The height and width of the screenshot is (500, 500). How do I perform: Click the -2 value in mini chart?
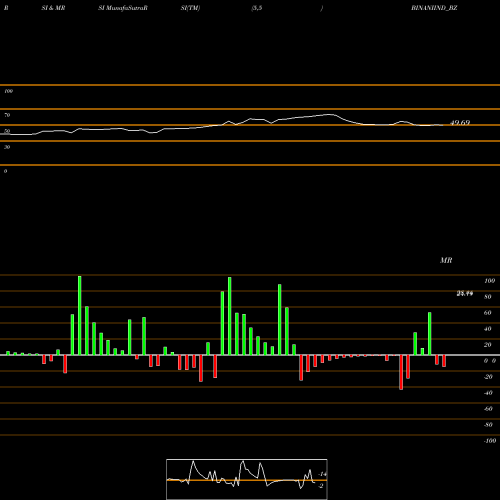(321, 486)
